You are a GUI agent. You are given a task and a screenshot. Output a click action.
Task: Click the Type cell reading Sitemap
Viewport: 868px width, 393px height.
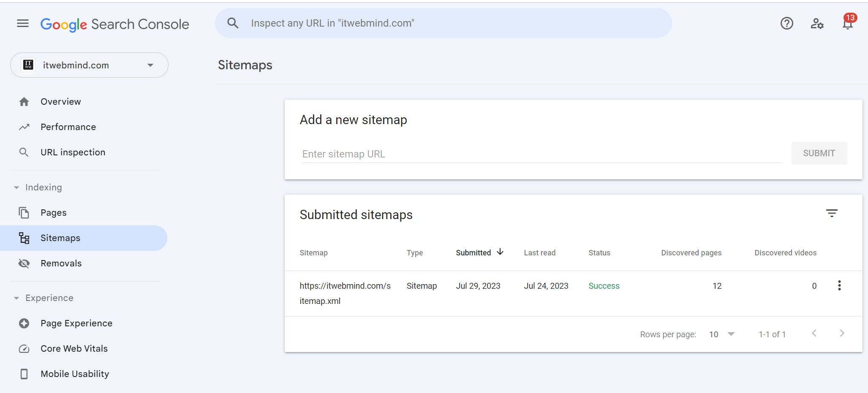click(x=422, y=286)
